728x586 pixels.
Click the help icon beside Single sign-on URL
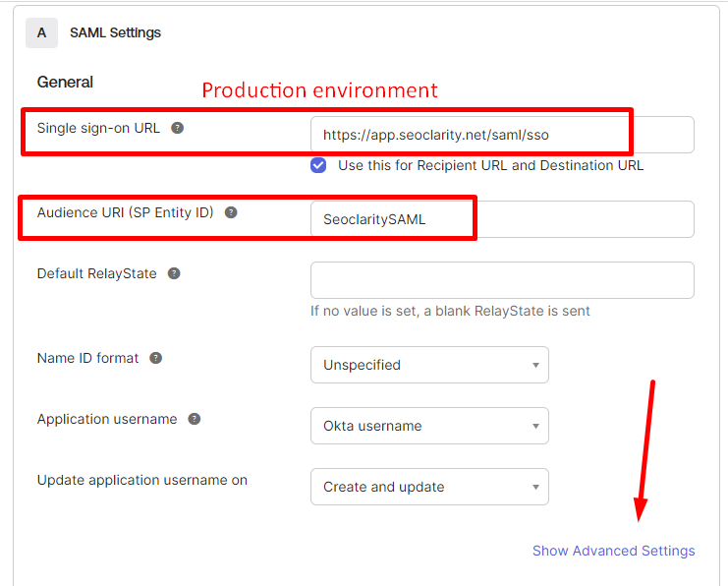(x=178, y=128)
